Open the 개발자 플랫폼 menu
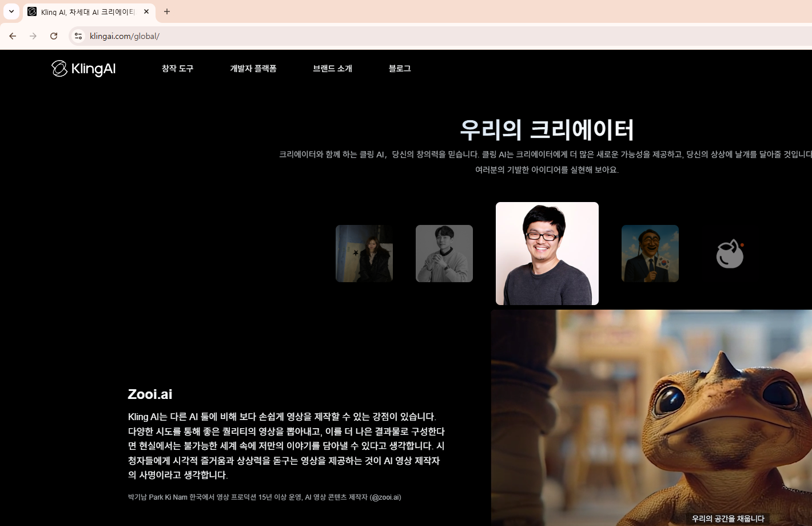The width and height of the screenshot is (812, 526). (253, 69)
